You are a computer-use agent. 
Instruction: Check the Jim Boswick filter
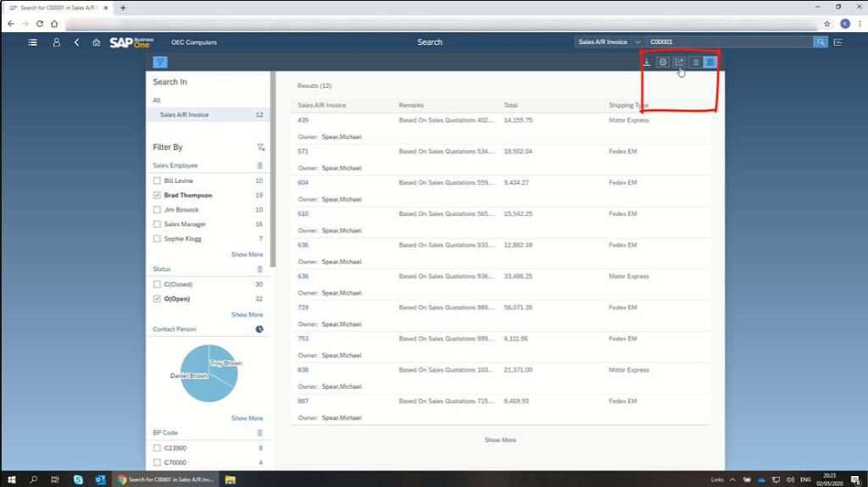click(157, 210)
